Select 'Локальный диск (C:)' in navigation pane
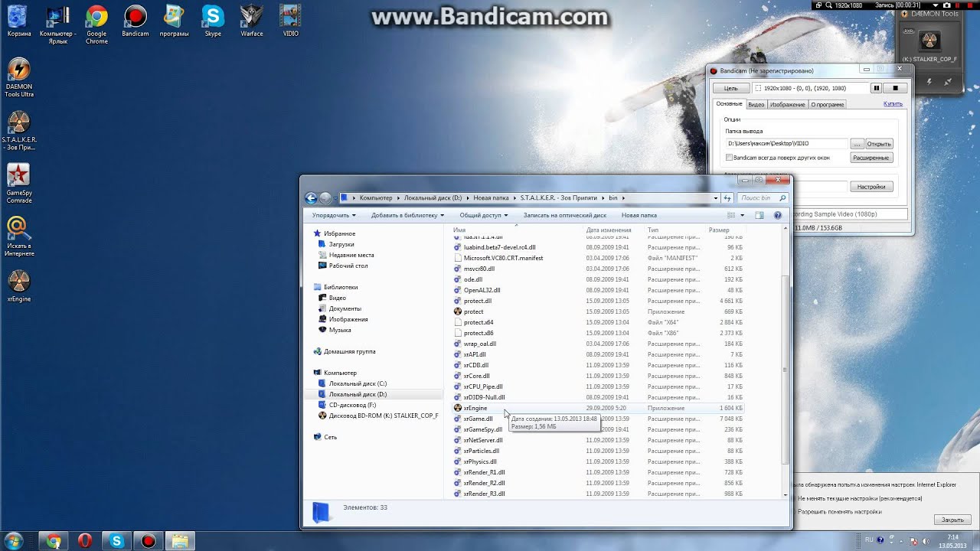 pos(358,383)
